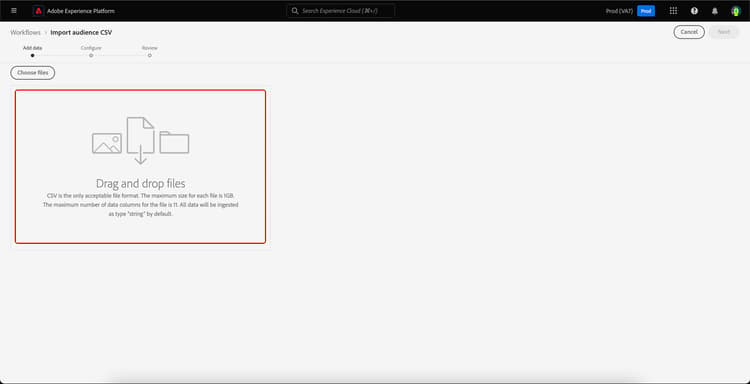
Task: Click the Cancel button
Action: point(689,32)
